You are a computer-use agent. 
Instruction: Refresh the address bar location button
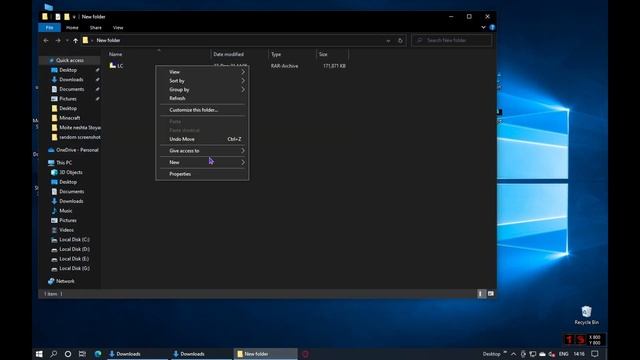tap(400, 40)
